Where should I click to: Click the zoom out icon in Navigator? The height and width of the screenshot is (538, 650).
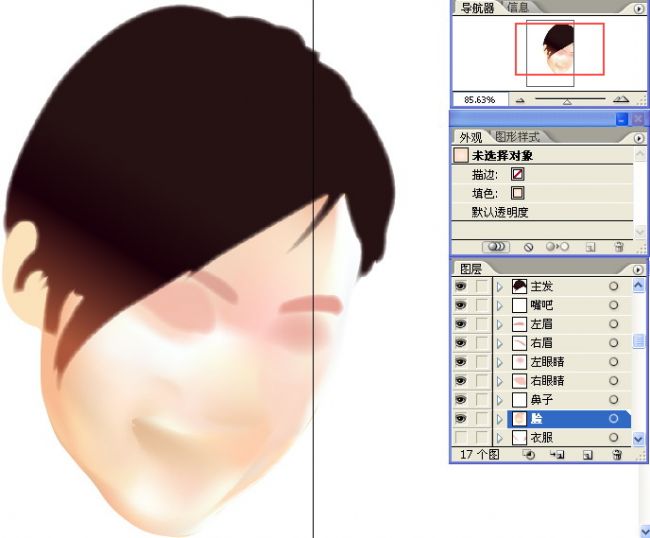click(519, 100)
